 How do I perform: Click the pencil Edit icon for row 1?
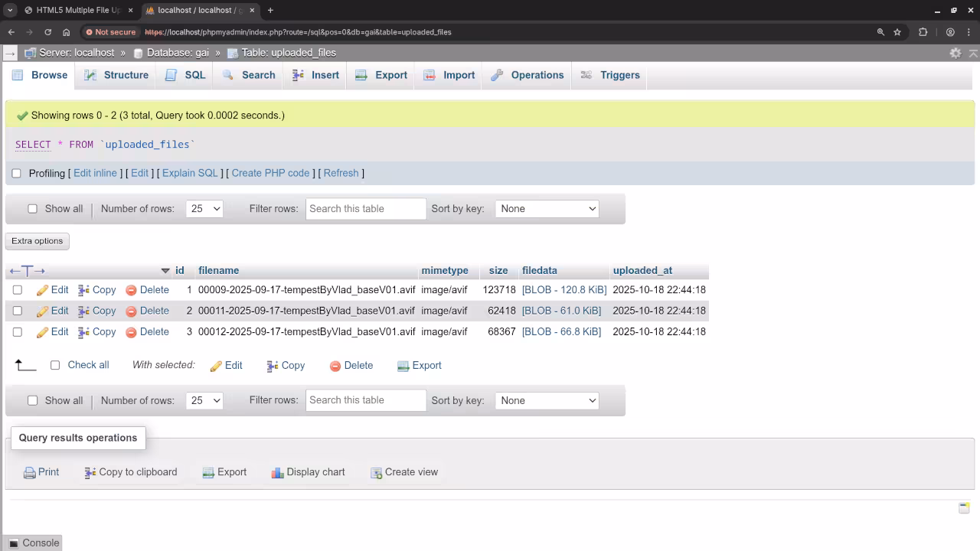[43, 290]
